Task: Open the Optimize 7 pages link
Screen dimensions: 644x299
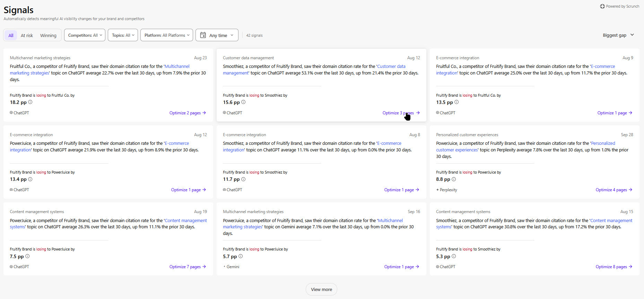Action: pos(188,267)
